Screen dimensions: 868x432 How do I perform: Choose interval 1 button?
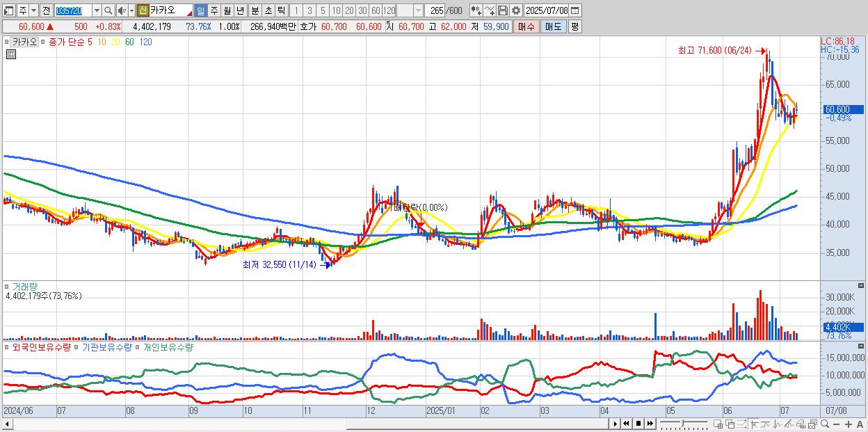[296, 10]
